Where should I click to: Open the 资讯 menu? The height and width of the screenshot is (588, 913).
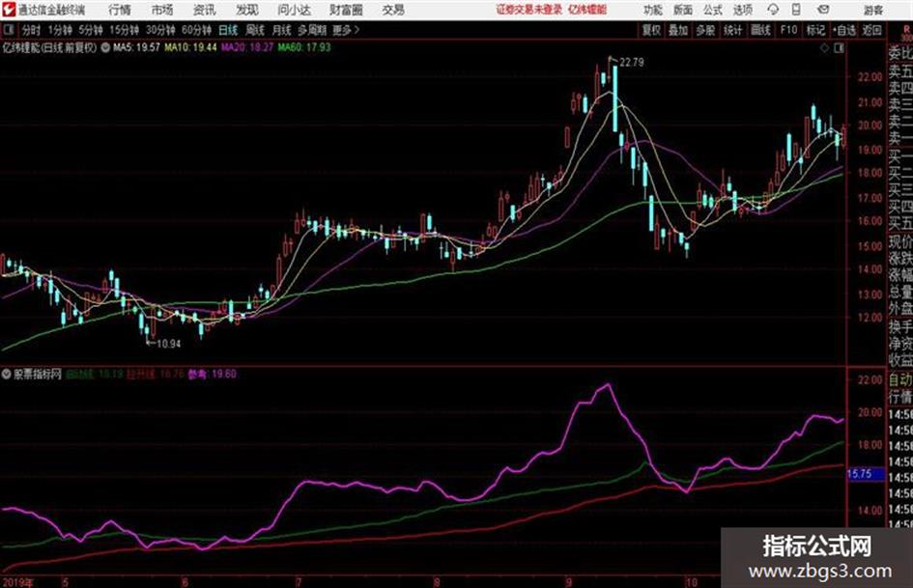pyautogui.click(x=205, y=10)
